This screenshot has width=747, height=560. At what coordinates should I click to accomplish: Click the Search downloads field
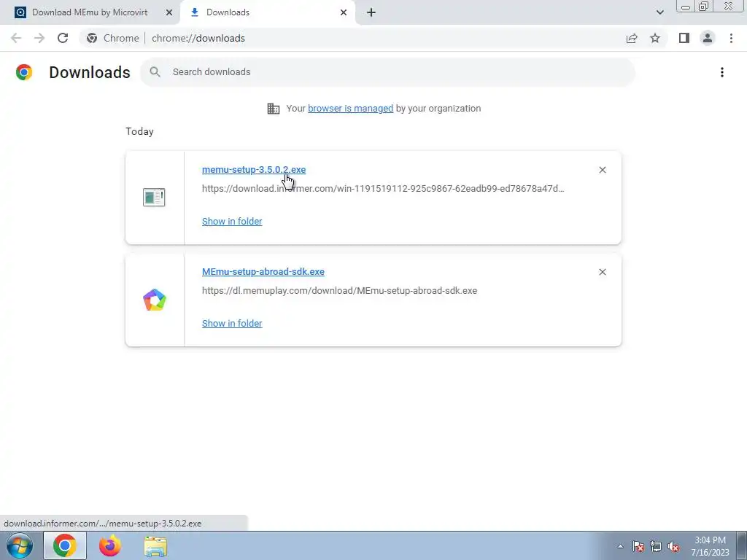[388, 72]
